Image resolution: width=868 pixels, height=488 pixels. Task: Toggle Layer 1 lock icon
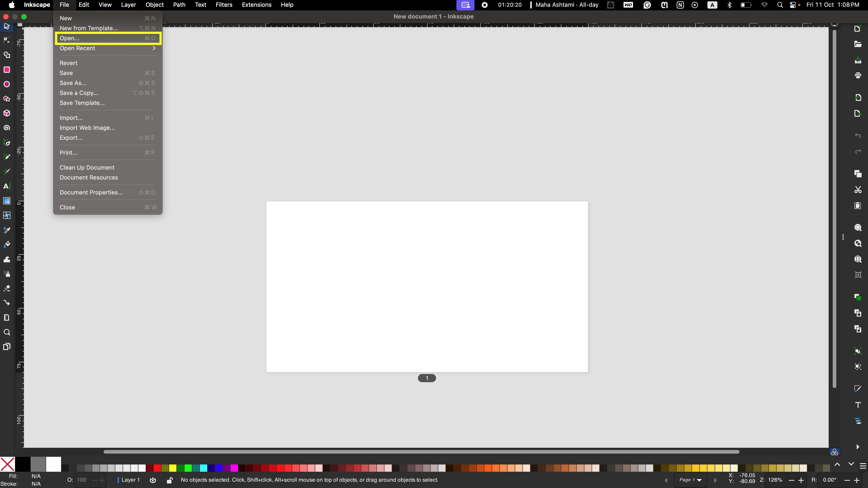pyautogui.click(x=169, y=480)
